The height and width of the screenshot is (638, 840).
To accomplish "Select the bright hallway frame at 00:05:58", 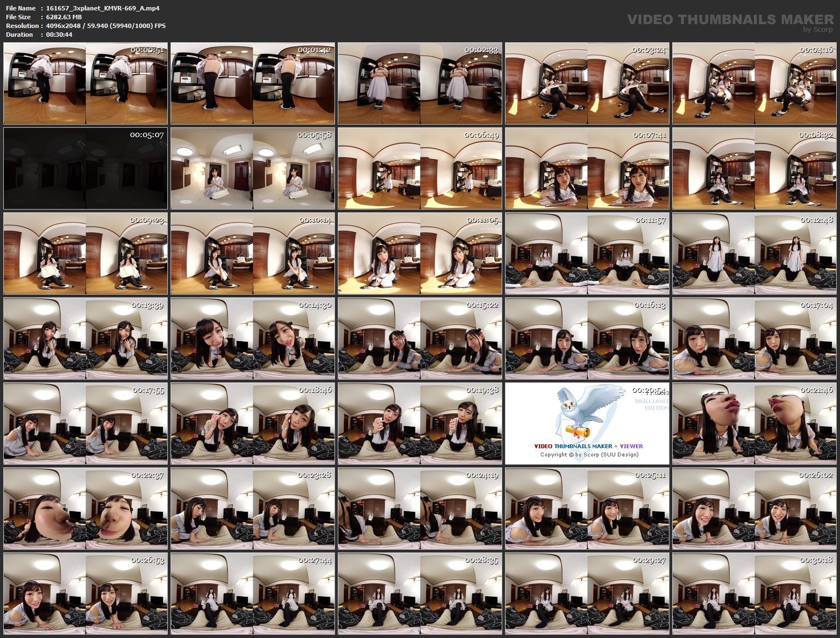I will tap(252, 168).
